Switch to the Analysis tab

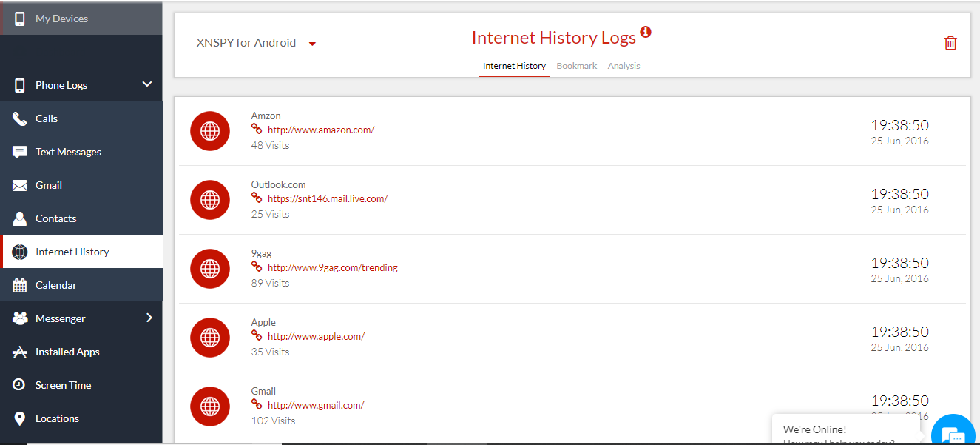point(624,66)
